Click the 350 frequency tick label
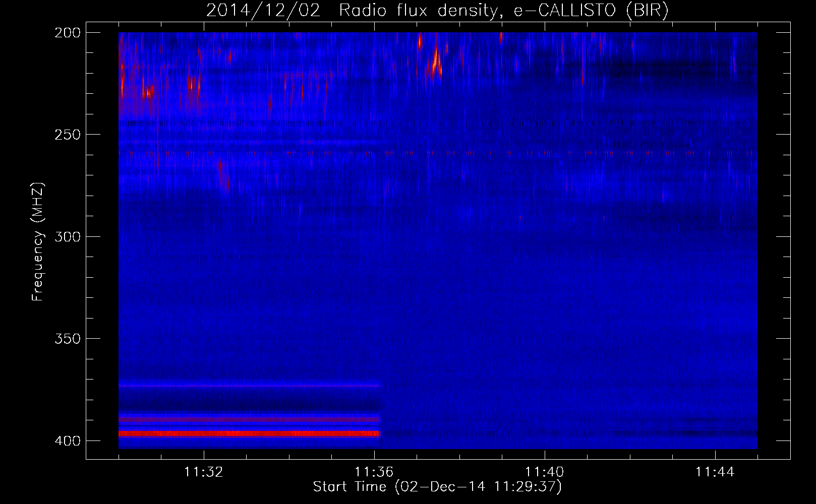816x504 pixels. click(x=68, y=338)
